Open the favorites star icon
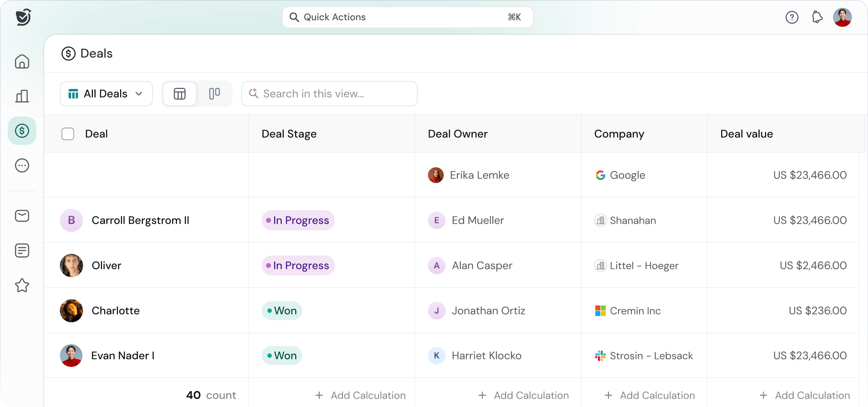Screen dimensions: 868x407 (22, 285)
